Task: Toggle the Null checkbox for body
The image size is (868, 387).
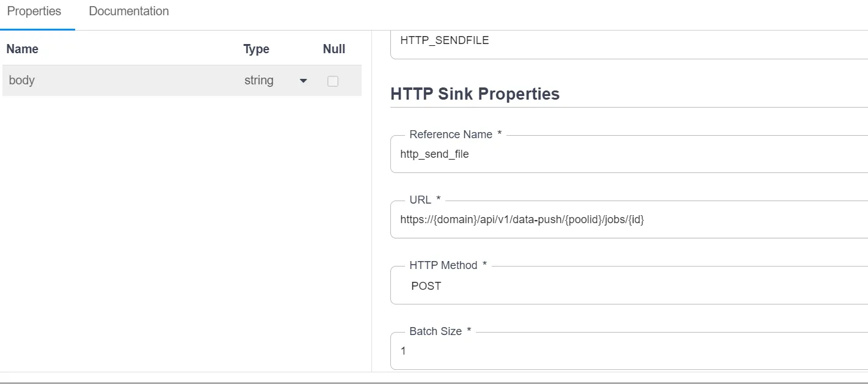Action: [333, 81]
